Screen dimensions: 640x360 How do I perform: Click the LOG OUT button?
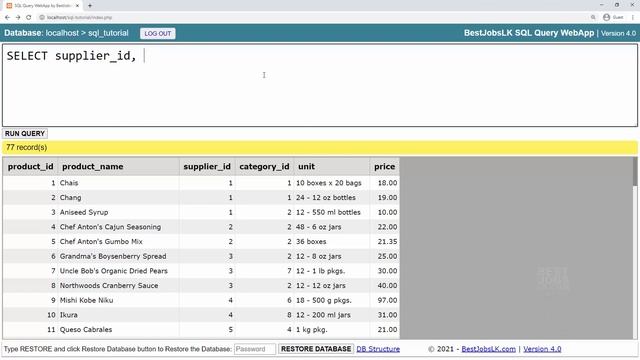(158, 33)
